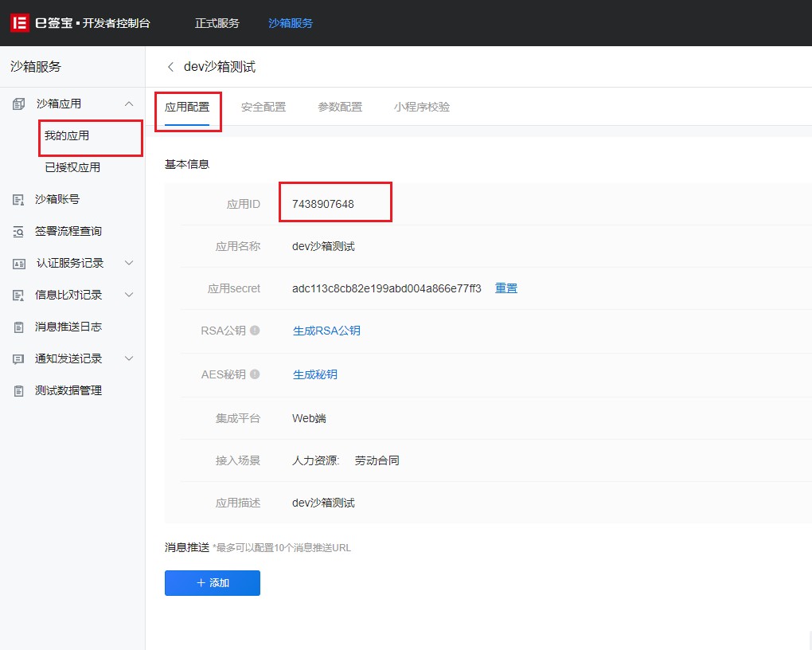
Task: Click the info icon beside AES秘钥
Action: 255,374
